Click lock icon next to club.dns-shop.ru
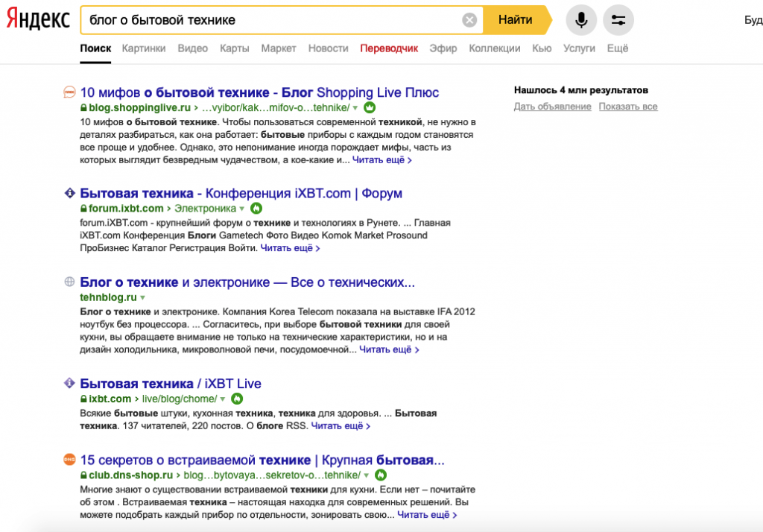Image resolution: width=763 pixels, height=532 pixels. [83, 475]
